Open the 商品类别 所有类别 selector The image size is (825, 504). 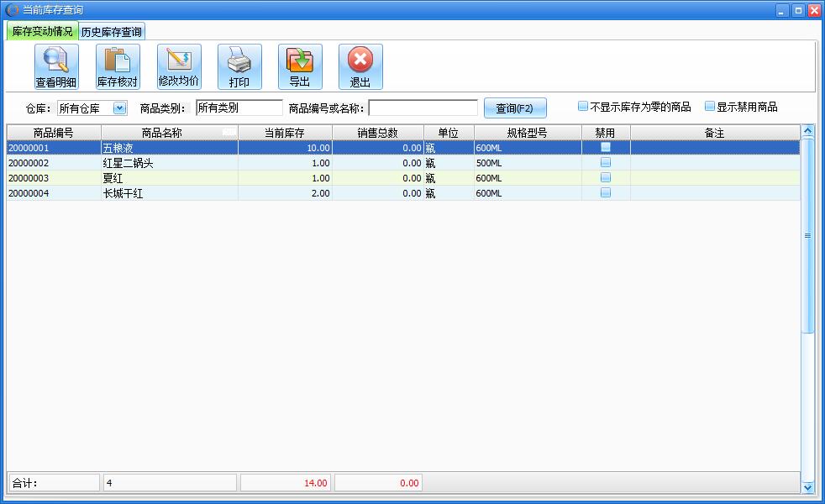239,108
